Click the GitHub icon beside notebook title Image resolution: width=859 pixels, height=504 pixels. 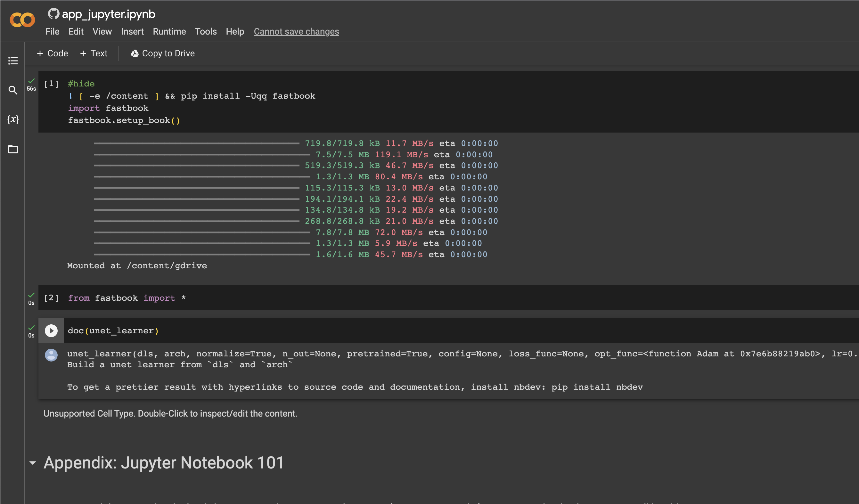click(53, 14)
